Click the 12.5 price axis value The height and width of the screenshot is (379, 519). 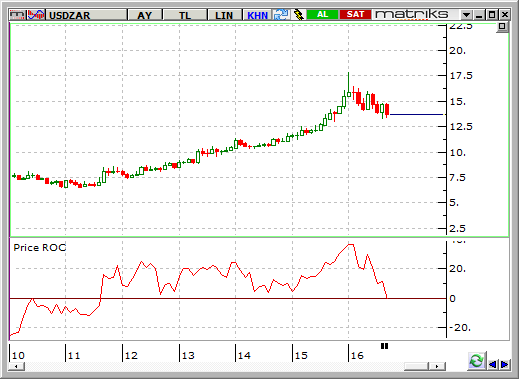pyautogui.click(x=461, y=127)
